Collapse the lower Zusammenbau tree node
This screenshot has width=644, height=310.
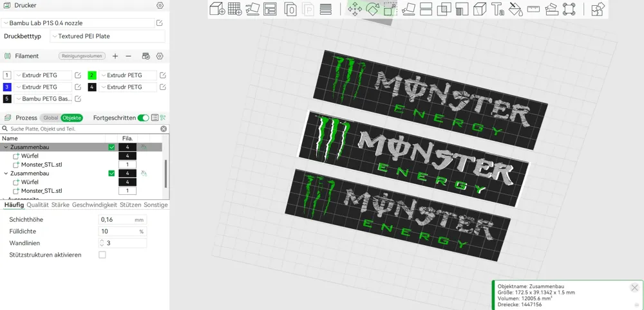(6, 174)
